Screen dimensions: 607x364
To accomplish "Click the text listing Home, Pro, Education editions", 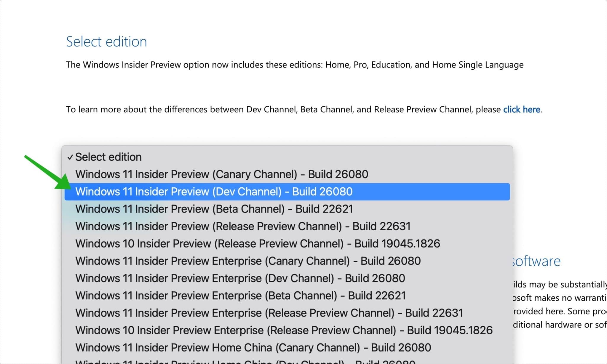I will [295, 65].
